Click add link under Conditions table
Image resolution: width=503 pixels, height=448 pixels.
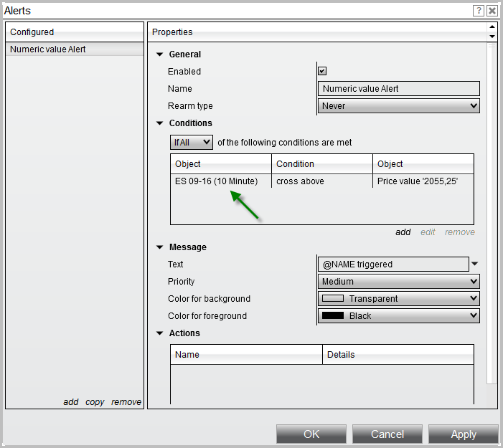click(x=403, y=232)
